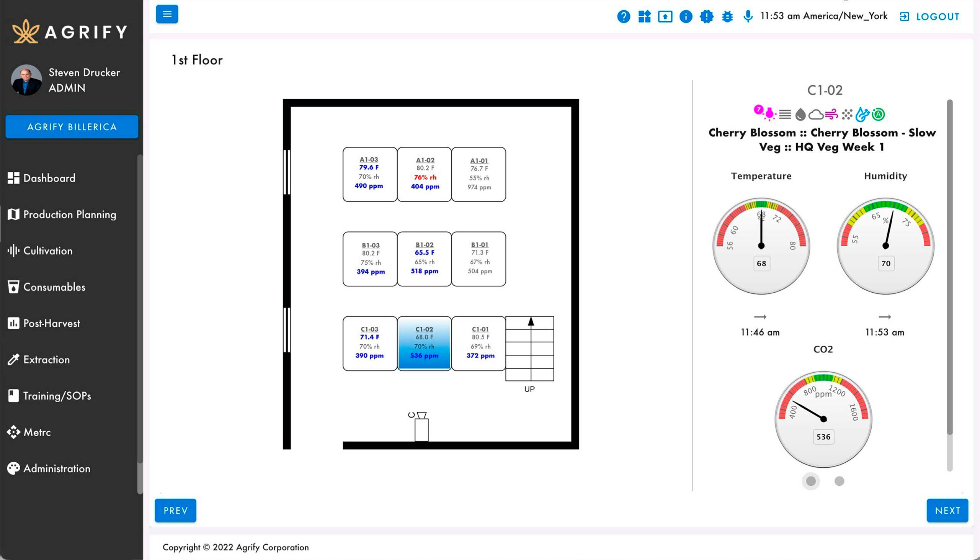Click the widgets icon in top bar
The image size is (980, 560).
pos(644,16)
